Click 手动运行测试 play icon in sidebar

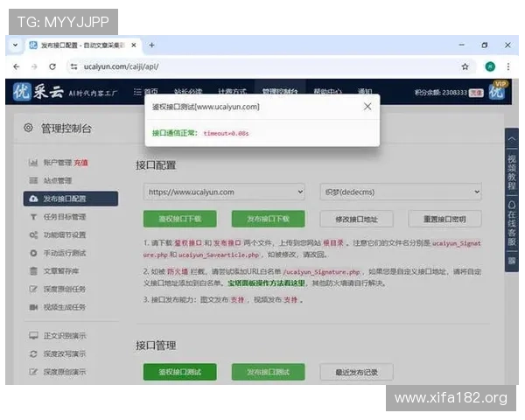tap(33, 253)
